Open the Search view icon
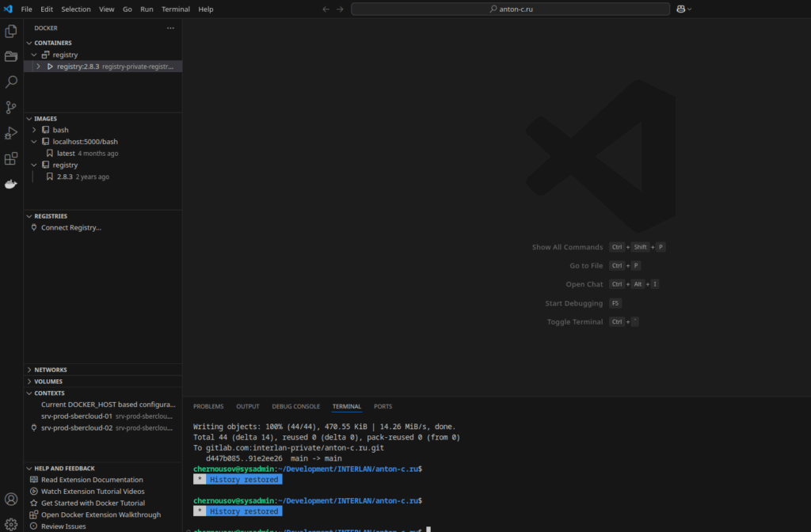Image resolution: width=811 pixels, height=532 pixels. (x=11, y=82)
